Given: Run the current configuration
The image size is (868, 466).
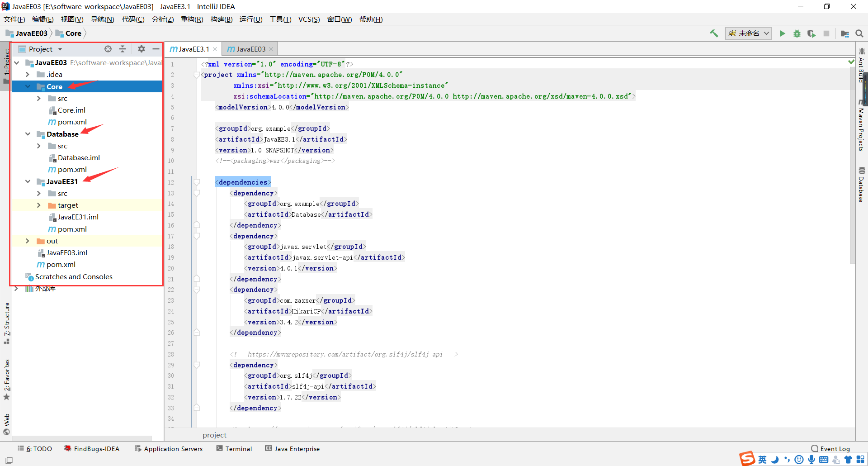Looking at the screenshot, I should 782,33.
